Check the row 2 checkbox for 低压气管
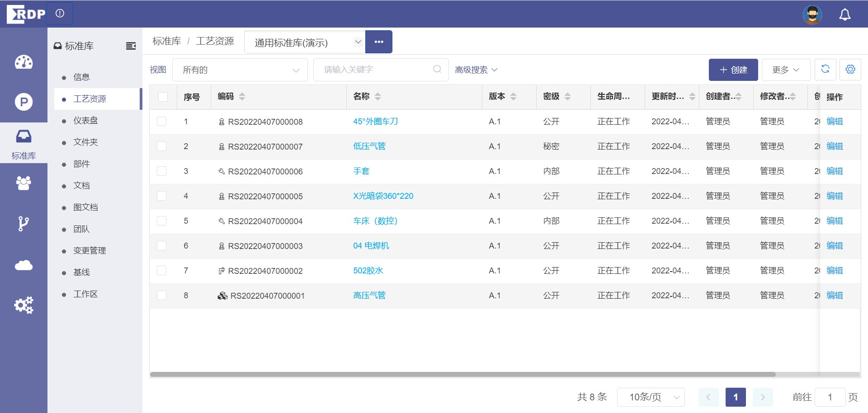868x413 pixels. pos(162,146)
